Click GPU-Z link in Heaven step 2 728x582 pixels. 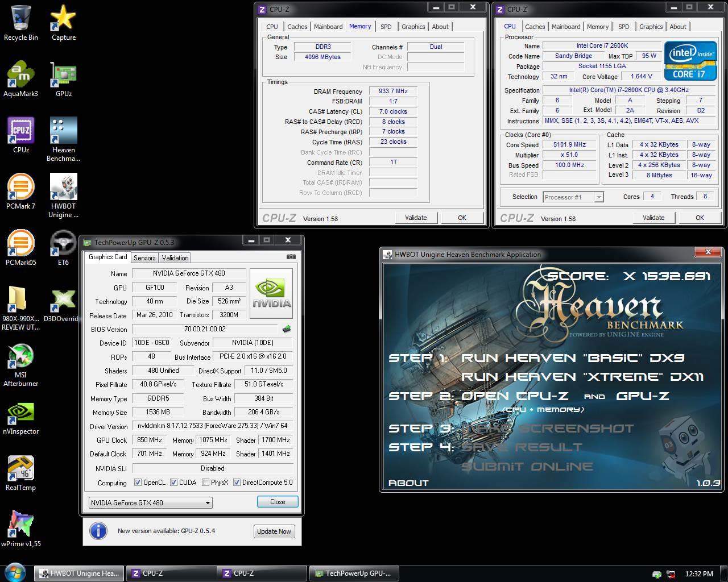(x=643, y=396)
